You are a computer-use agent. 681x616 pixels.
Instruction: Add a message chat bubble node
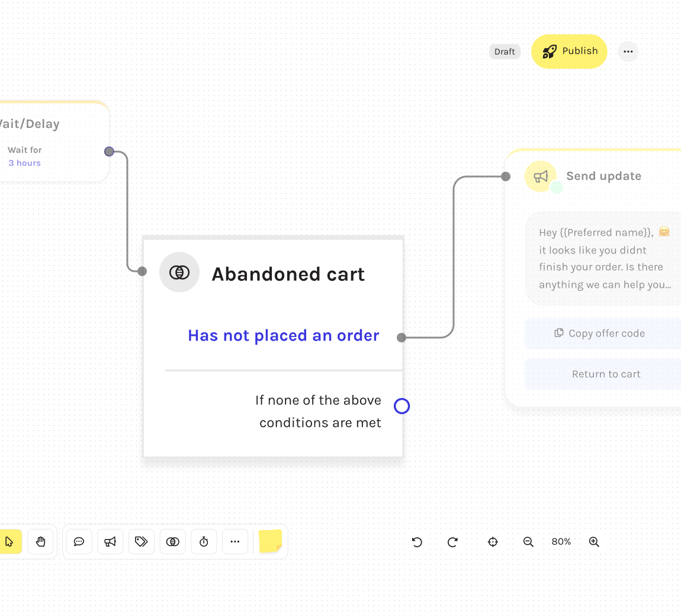(79, 542)
